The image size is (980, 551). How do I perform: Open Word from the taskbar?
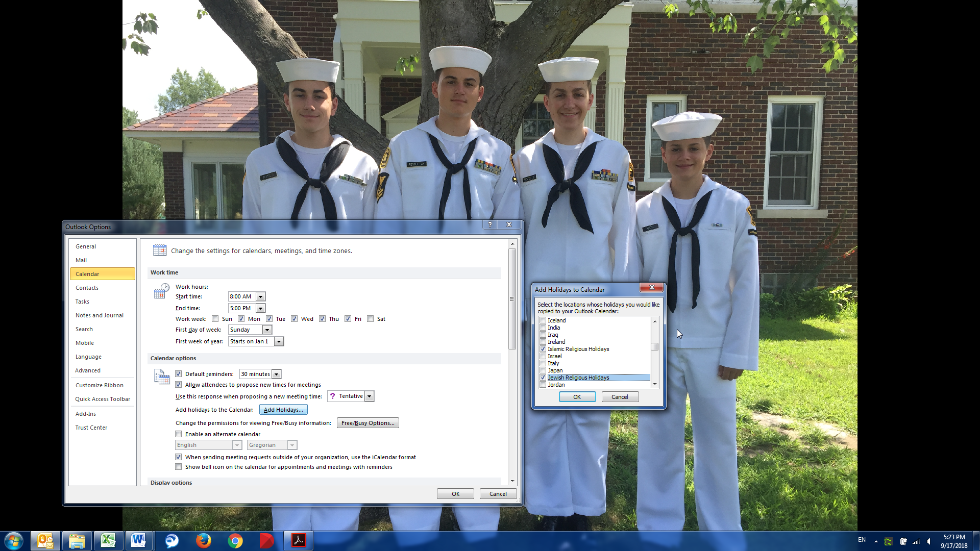click(138, 540)
